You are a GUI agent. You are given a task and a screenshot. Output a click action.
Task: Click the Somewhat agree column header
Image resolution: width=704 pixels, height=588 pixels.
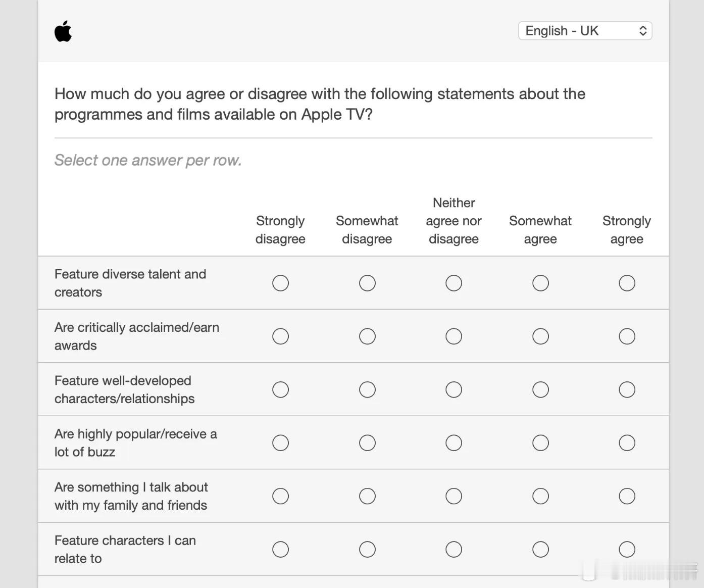pyautogui.click(x=540, y=230)
